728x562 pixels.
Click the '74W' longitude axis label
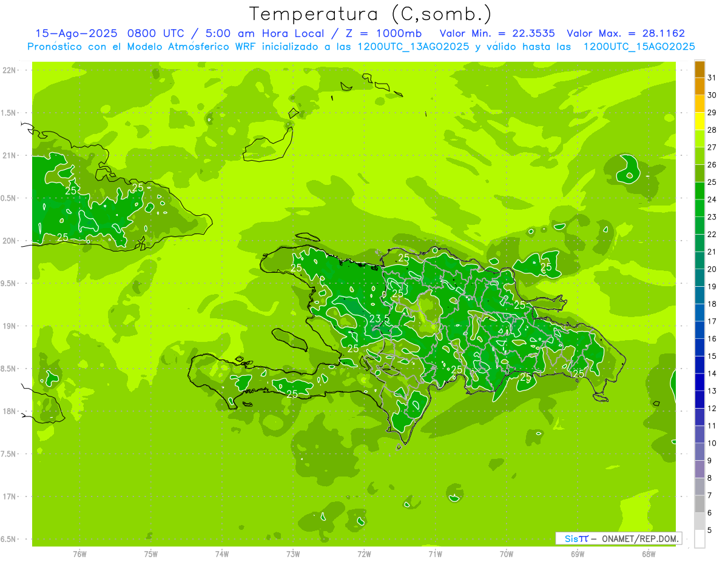(x=222, y=554)
